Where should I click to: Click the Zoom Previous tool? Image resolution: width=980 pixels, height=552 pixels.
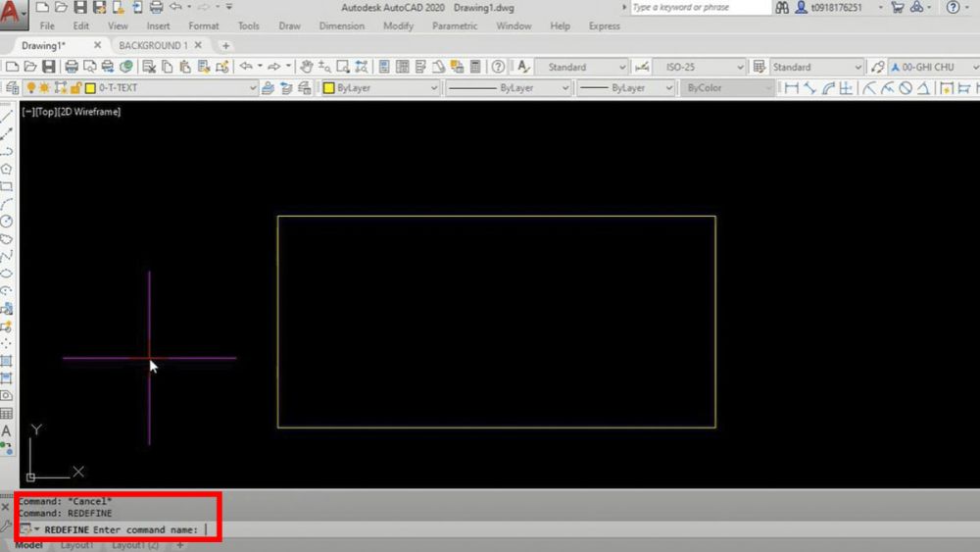coord(362,67)
